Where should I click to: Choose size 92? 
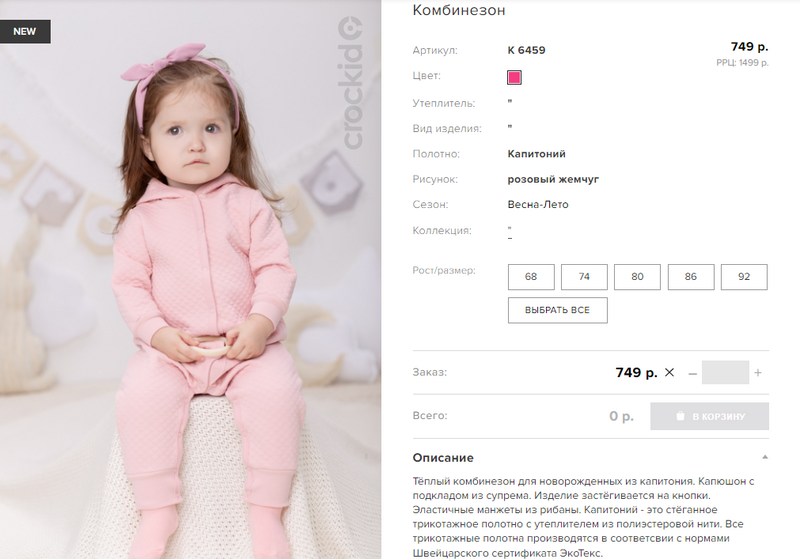(x=744, y=277)
